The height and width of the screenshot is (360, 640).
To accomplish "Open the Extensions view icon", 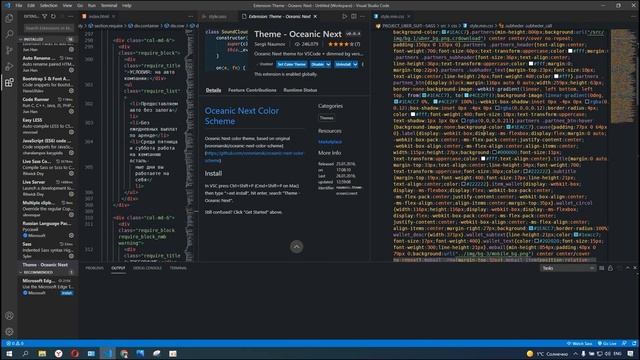I will [9, 82].
